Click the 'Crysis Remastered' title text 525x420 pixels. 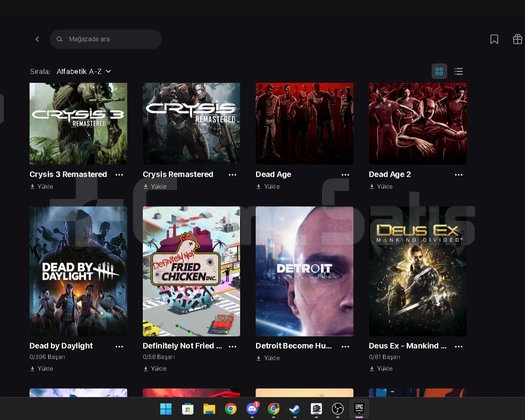(x=178, y=174)
